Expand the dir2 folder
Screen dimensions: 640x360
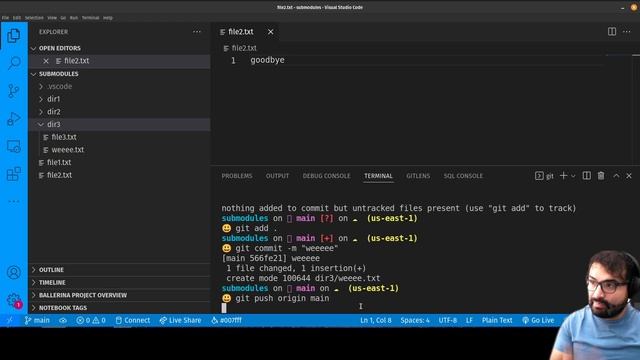[119, 112]
